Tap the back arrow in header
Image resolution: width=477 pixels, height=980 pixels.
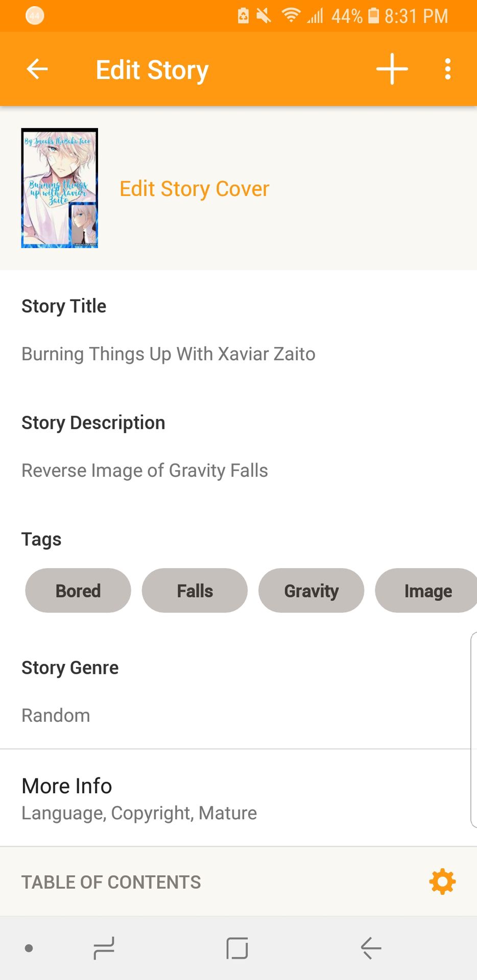tap(37, 69)
